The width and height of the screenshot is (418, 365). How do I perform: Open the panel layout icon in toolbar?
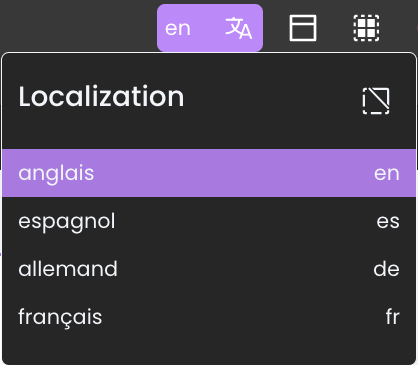coord(303,28)
